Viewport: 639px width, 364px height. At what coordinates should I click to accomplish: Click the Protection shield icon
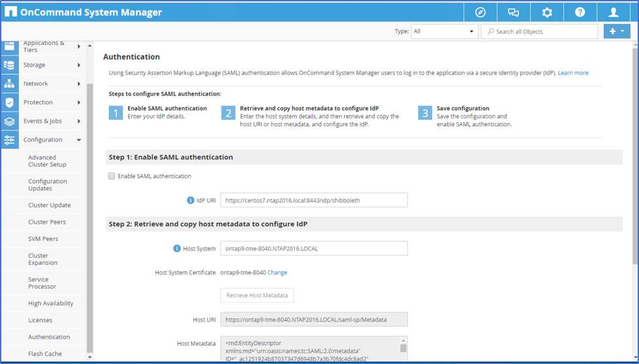click(9, 102)
